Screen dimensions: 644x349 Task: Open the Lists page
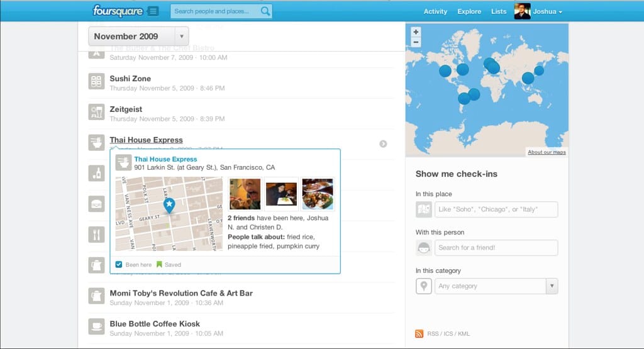click(x=499, y=11)
